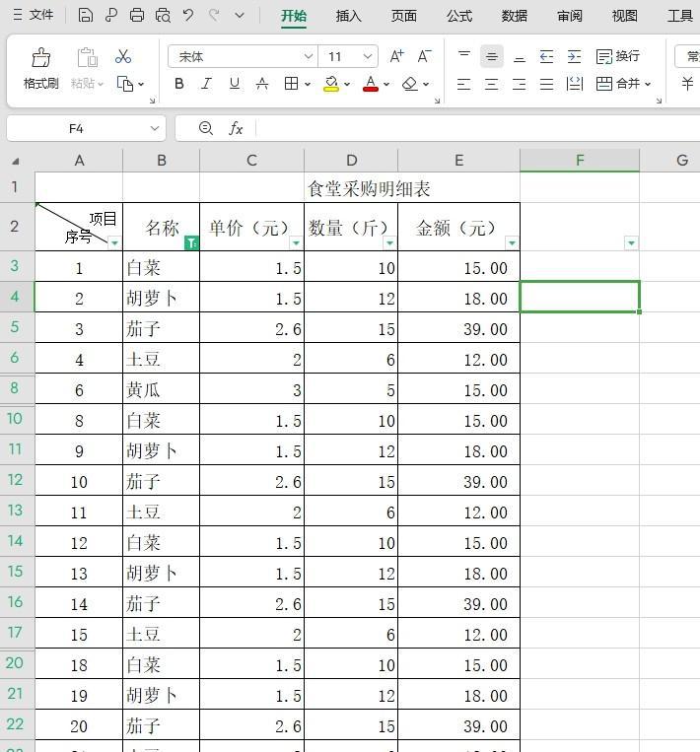Open the font color dropdown arrow
Screen dimensions: 700x752
pos(386,85)
